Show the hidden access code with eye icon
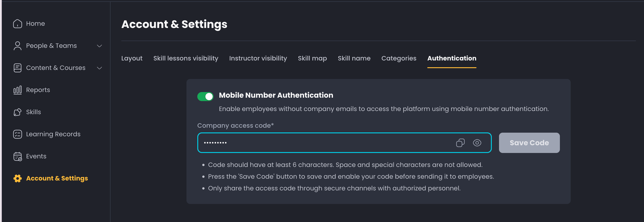Viewport: 644px width, 222px height. click(477, 143)
